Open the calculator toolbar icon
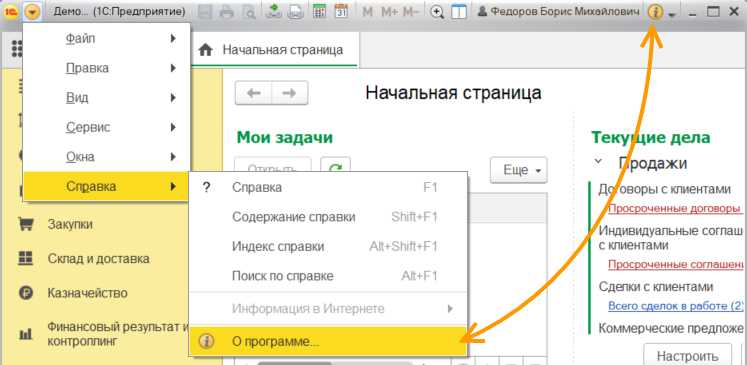 coord(320,12)
